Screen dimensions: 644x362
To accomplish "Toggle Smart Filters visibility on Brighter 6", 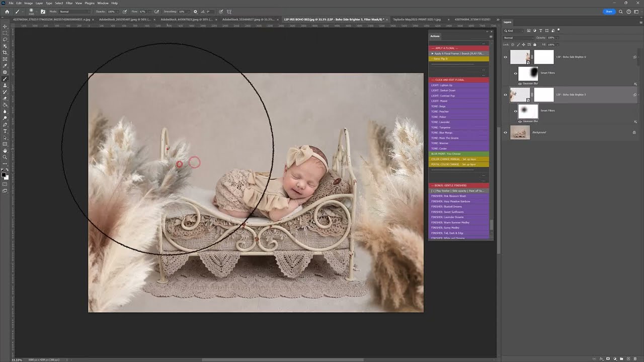I will (516, 73).
